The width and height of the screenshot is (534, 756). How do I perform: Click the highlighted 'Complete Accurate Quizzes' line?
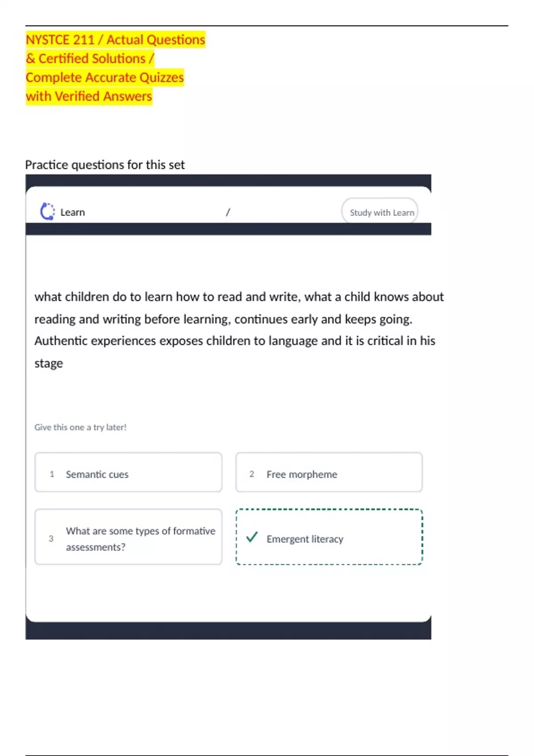105,77
